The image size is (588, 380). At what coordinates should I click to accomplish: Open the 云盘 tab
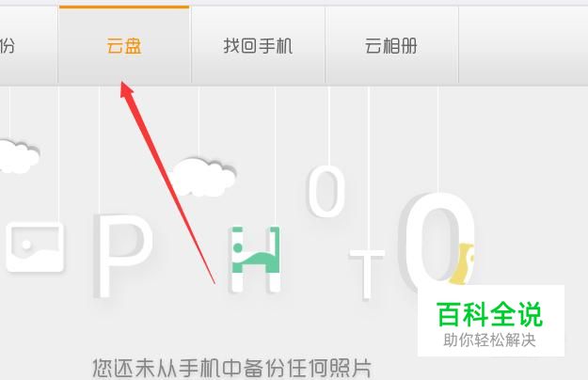124,46
